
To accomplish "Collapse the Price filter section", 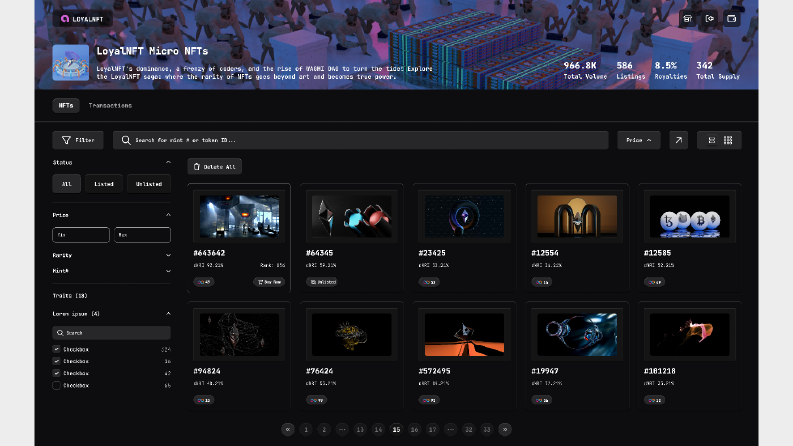I will 168,215.
